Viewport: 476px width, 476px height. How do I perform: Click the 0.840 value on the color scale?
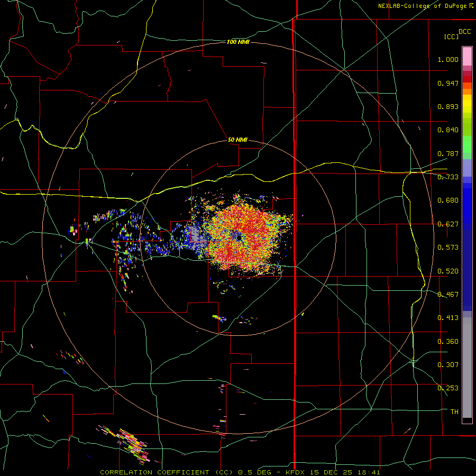click(x=448, y=130)
